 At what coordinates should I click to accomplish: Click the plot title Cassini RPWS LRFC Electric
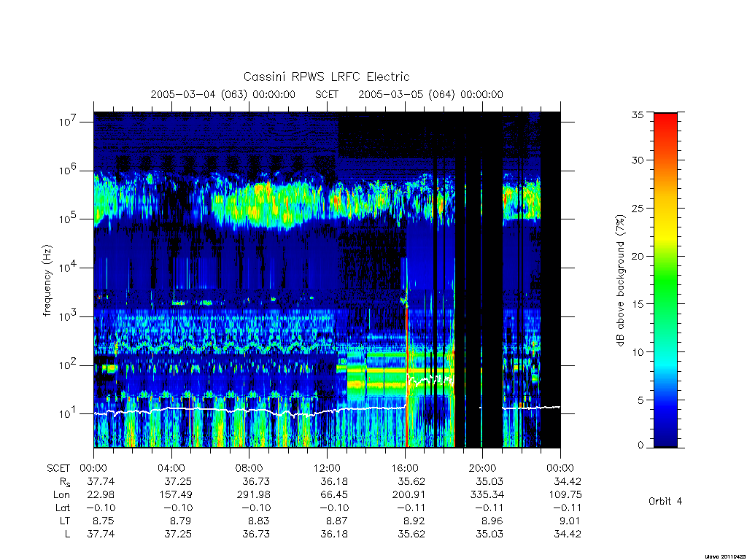pos(326,77)
